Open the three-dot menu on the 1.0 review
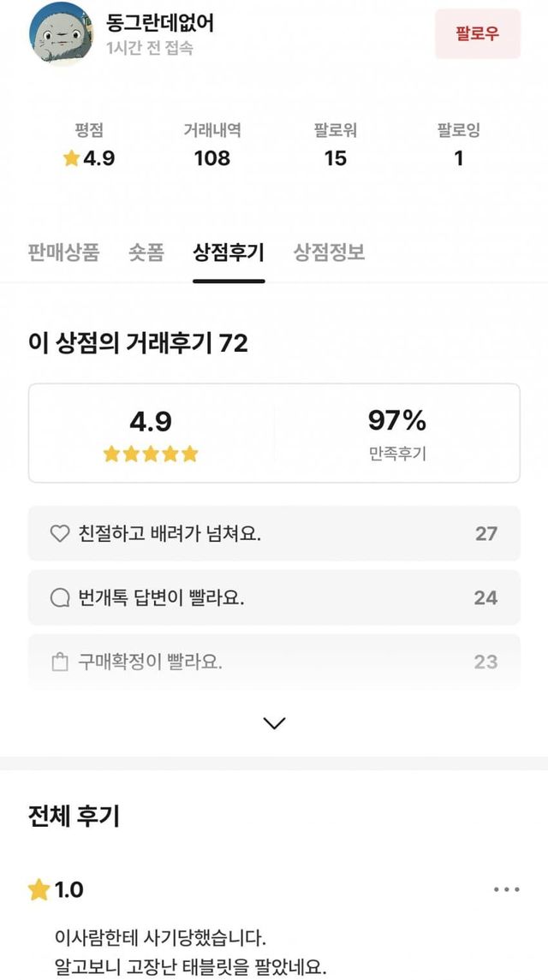This screenshot has height=980, width=548. click(506, 890)
